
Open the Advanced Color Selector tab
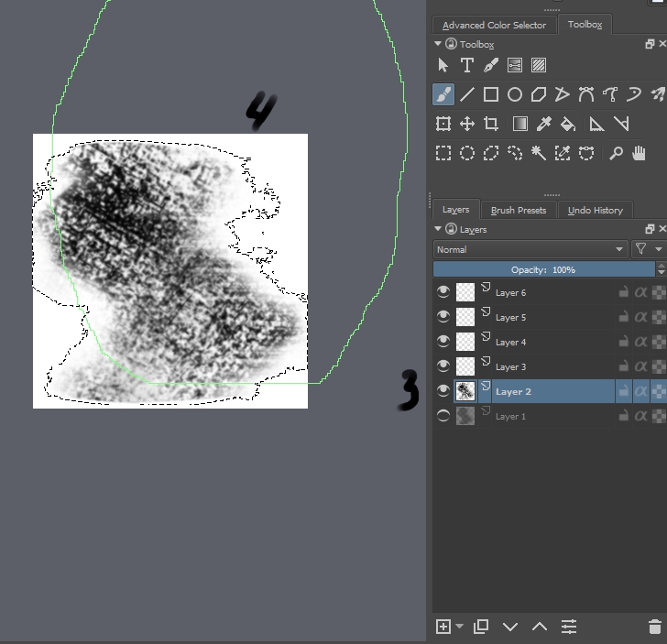(x=494, y=25)
